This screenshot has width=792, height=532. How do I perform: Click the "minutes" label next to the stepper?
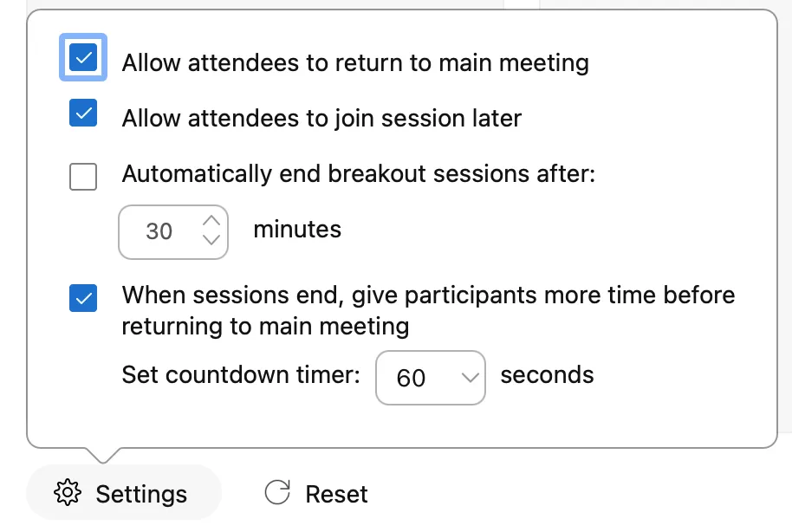(x=297, y=230)
